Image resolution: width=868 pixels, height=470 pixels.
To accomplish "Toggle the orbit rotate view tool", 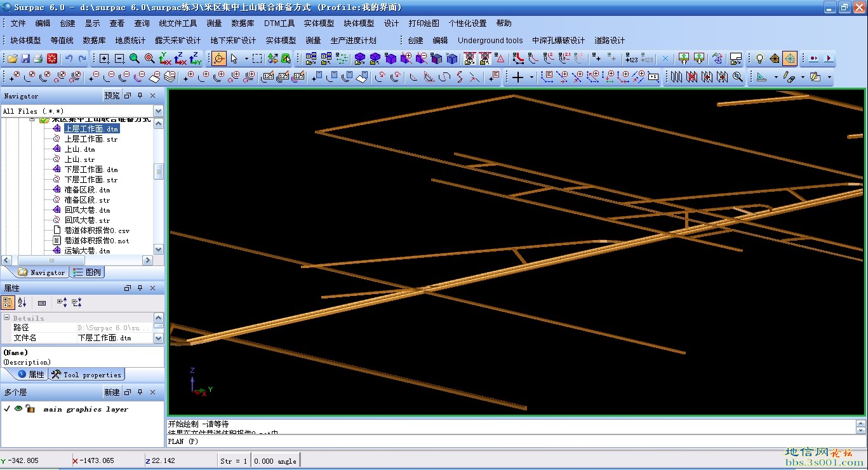I will 219,58.
